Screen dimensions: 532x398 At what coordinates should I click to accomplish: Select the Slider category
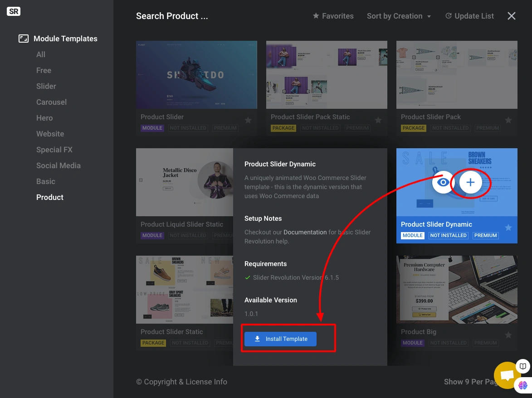46,86
